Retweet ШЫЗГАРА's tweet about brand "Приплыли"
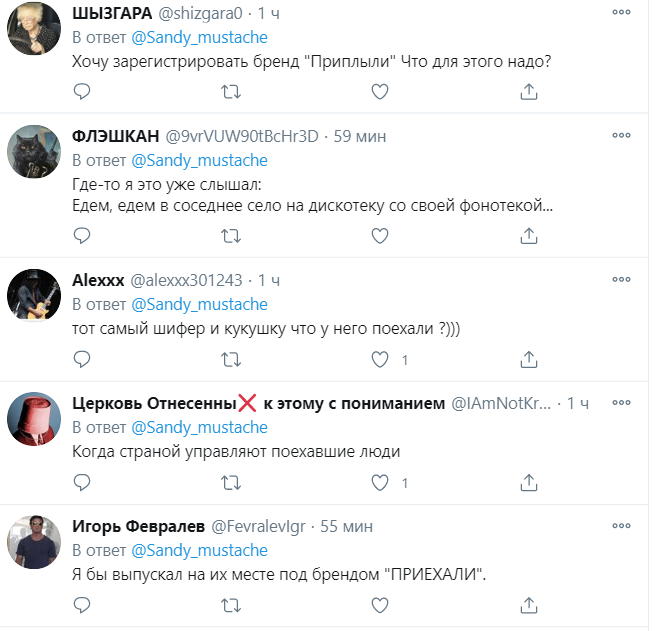 [231, 91]
